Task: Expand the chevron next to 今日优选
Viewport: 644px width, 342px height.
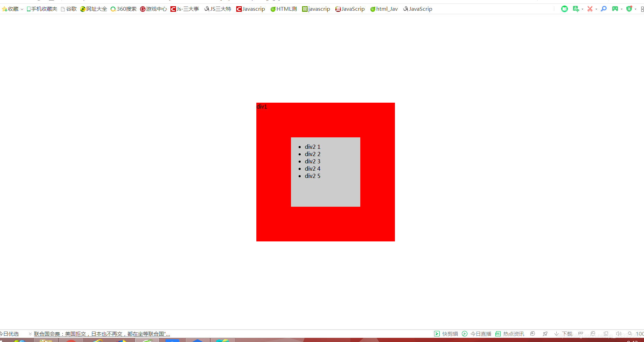Action: (30, 334)
